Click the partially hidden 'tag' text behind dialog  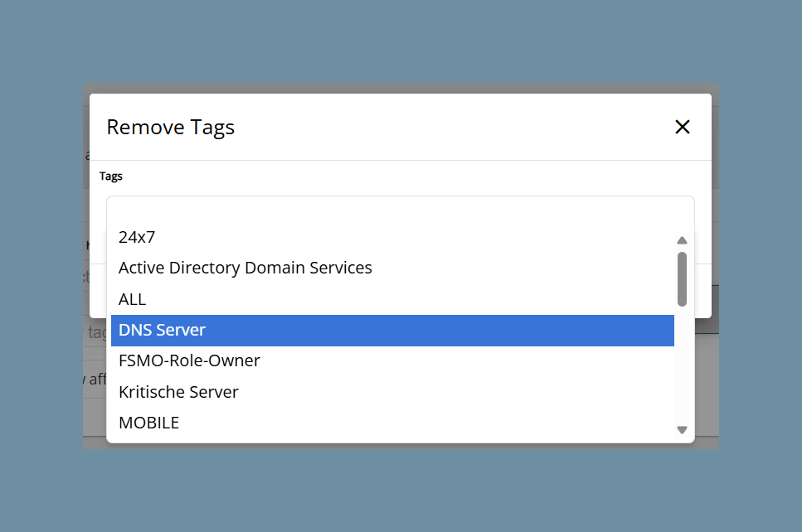point(97,332)
